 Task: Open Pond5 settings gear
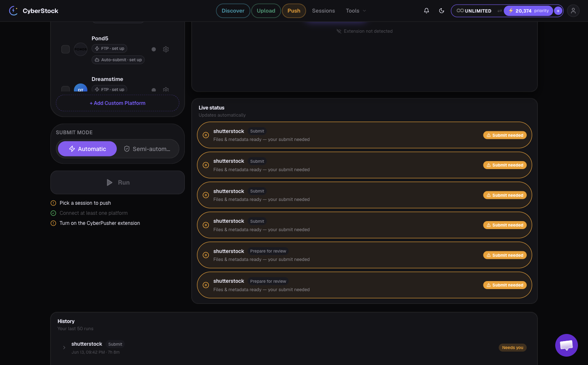click(x=166, y=49)
